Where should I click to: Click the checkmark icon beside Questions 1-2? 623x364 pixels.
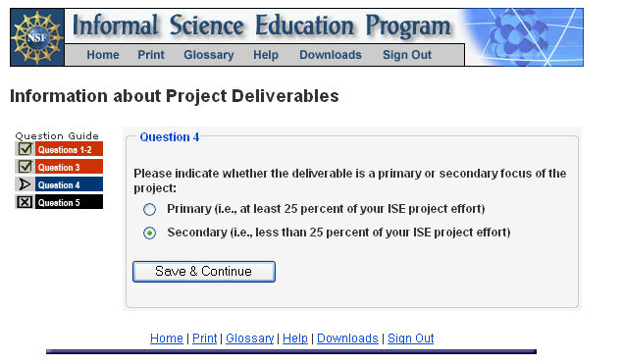click(26, 149)
